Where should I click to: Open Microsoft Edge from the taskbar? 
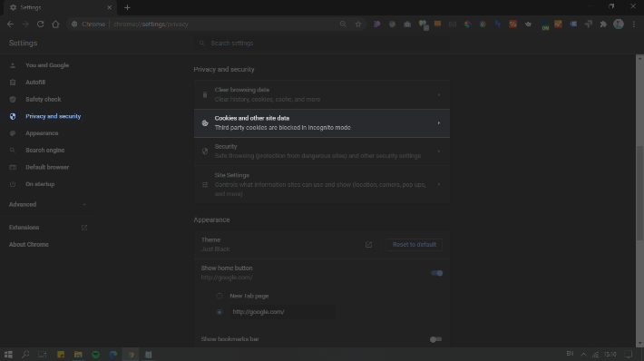point(113,355)
